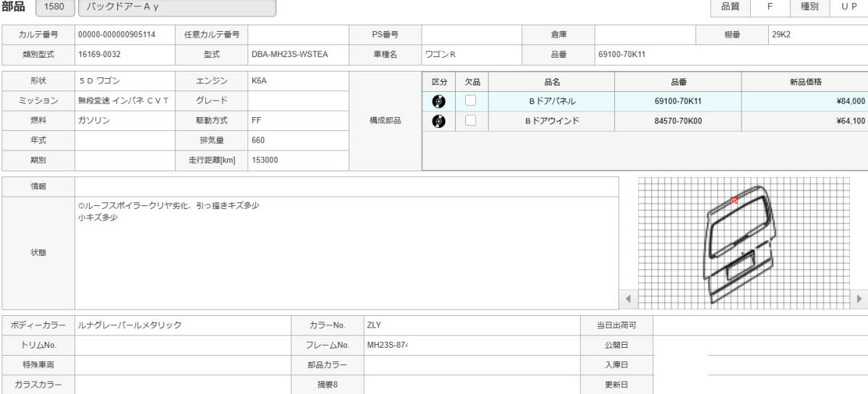The width and height of the screenshot is (868, 394).
Task: Click the 小キズ多少 line in 状態
Action: coord(98,217)
